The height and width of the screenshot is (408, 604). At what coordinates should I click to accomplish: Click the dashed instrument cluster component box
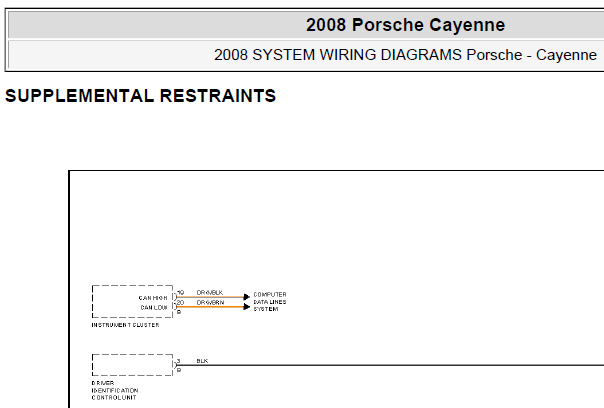tap(133, 302)
